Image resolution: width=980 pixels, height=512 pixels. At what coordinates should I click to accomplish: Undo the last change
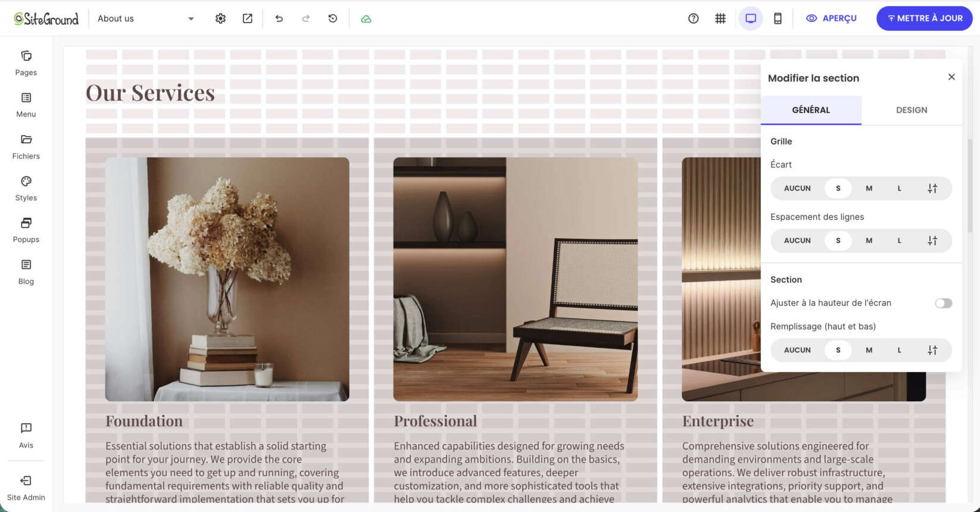coord(279,18)
